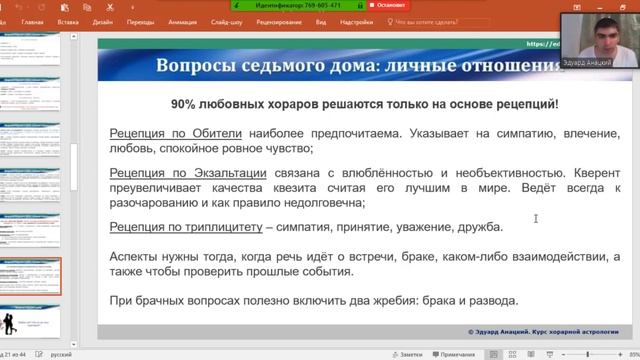
Task: Open the Вид ribbon tab
Action: point(321,22)
